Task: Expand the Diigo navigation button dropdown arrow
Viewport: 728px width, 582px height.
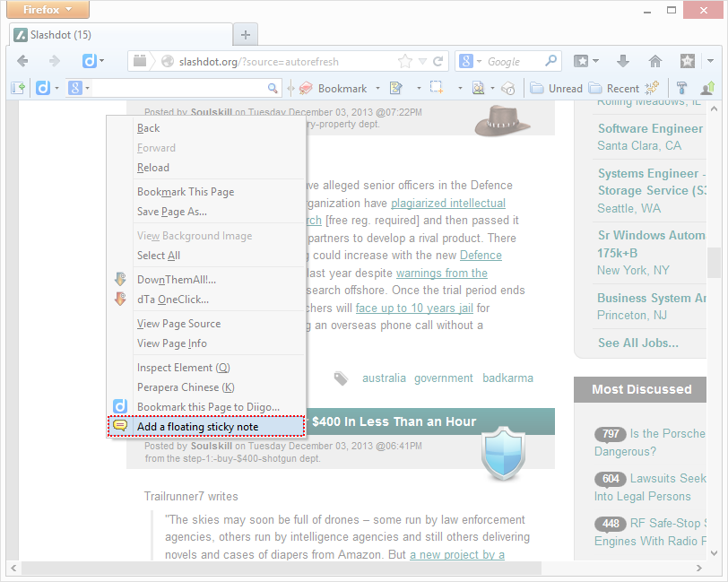Action: pyautogui.click(x=101, y=61)
